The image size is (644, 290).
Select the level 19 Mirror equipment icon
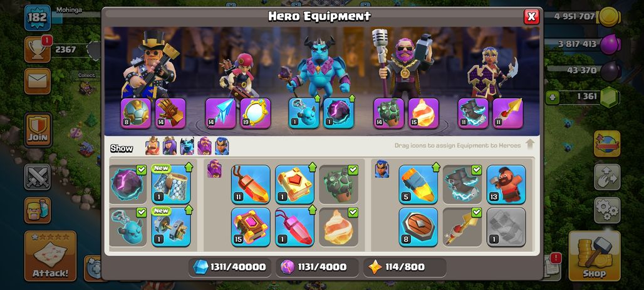point(256,113)
